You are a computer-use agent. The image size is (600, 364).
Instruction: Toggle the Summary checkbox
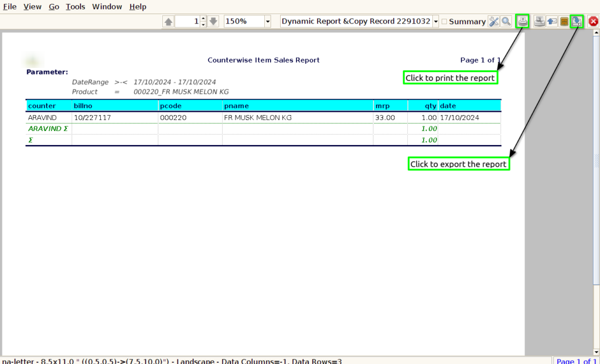coord(444,22)
